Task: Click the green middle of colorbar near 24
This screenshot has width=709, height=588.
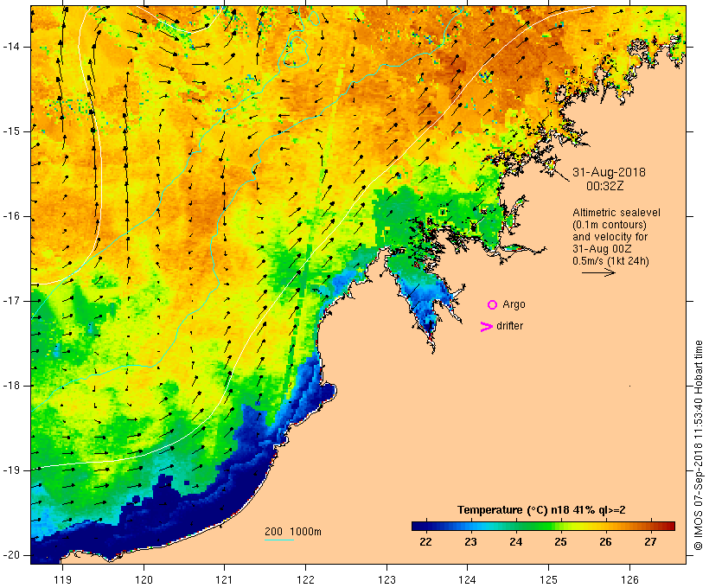Action: pyautogui.click(x=516, y=526)
